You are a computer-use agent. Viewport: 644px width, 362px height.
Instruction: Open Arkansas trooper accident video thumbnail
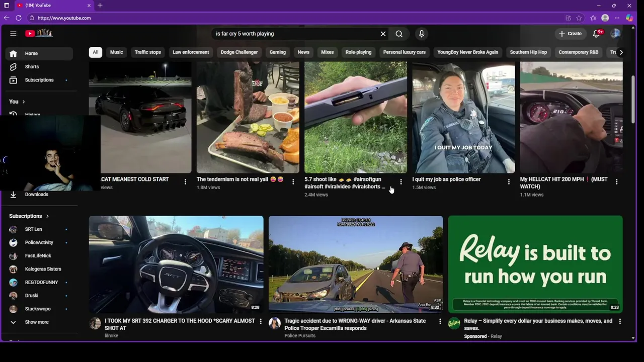tap(356, 264)
